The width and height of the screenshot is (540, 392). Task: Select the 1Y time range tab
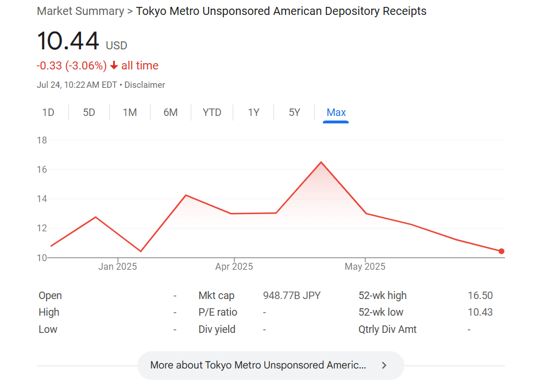pos(253,112)
